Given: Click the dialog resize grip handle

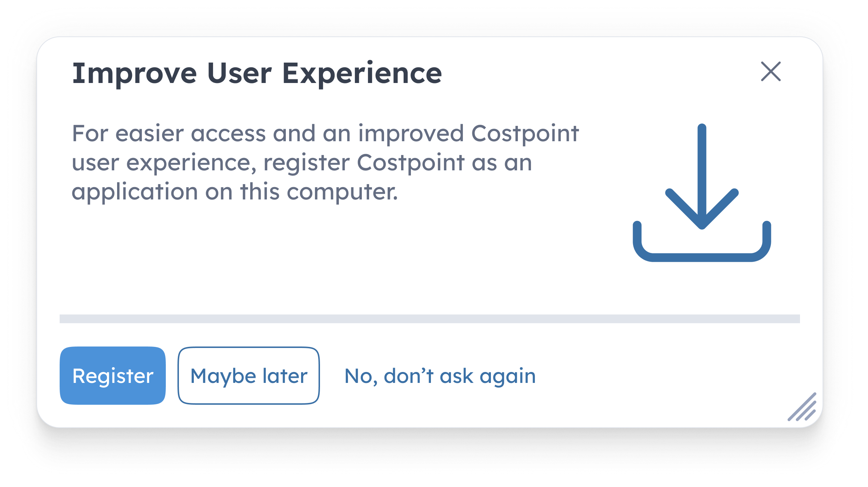Looking at the screenshot, I should click(x=803, y=408).
